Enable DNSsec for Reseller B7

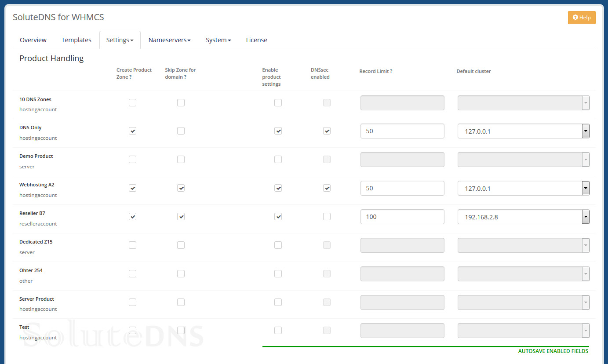[327, 217]
